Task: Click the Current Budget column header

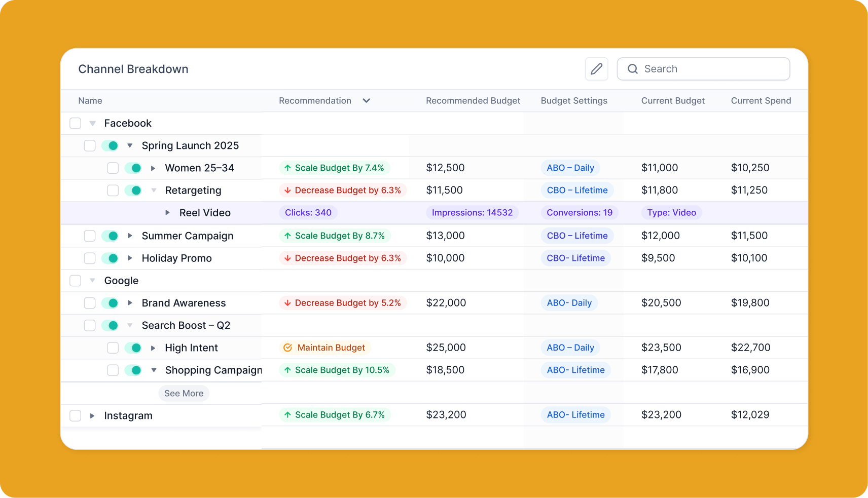Action: [672, 101]
